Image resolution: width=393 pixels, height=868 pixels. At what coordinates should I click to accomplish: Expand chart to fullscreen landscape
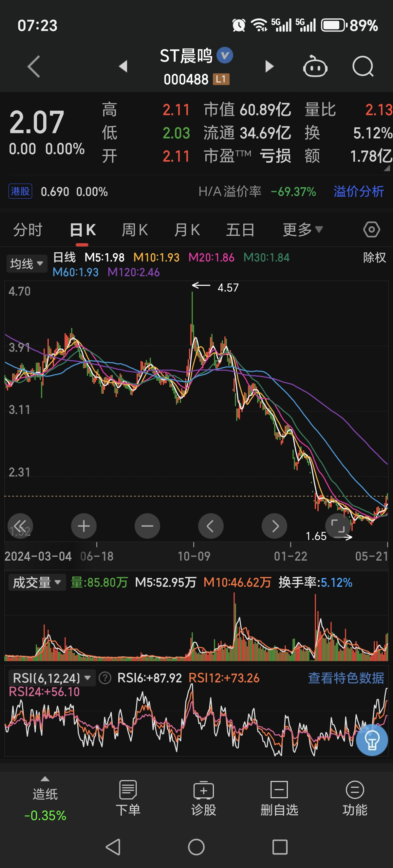pyautogui.click(x=338, y=526)
